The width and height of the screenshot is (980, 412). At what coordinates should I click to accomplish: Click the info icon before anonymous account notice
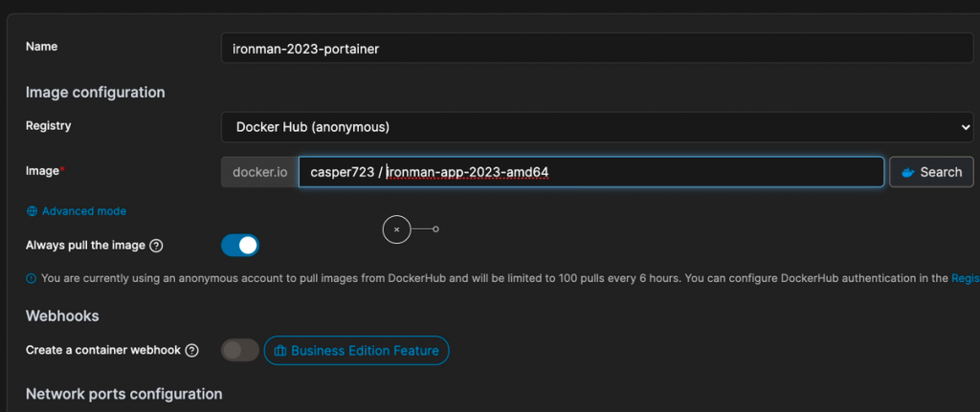(32, 278)
